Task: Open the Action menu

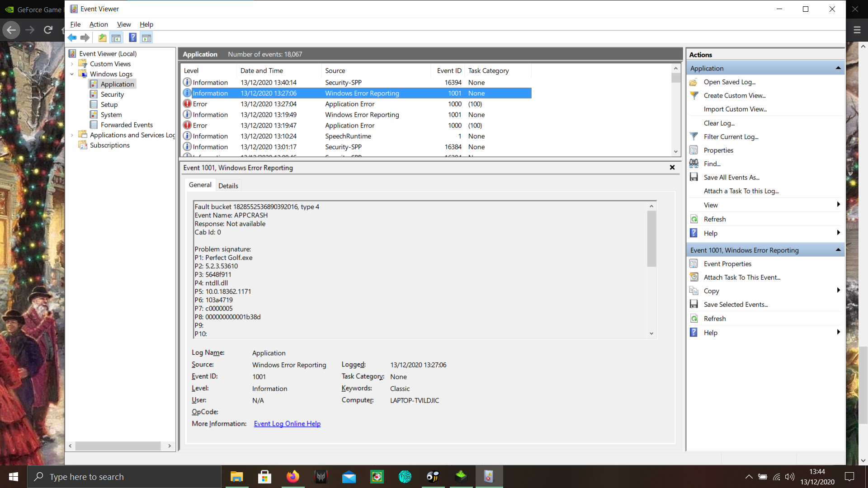Action: (98, 24)
